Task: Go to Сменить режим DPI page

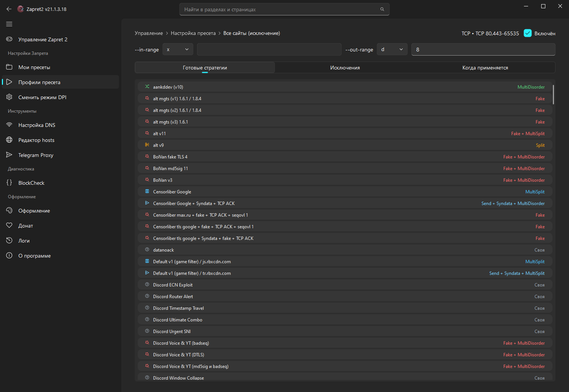Action: pos(60,97)
